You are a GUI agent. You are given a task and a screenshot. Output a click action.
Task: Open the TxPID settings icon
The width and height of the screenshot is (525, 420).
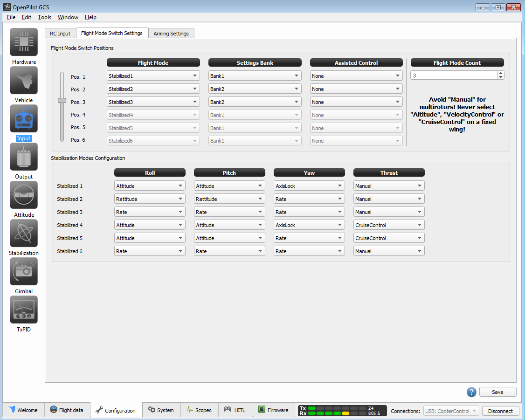[24, 310]
